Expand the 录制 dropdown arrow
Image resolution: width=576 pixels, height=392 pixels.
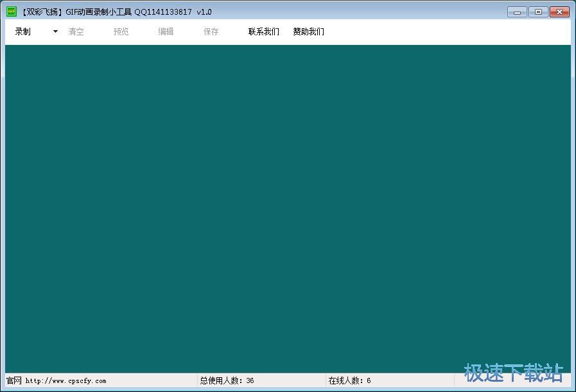[x=55, y=31]
